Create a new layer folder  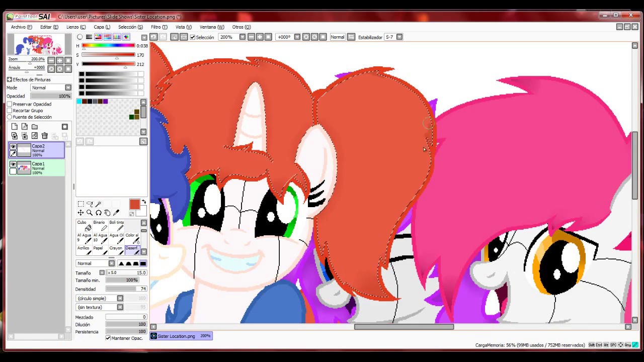click(x=35, y=127)
